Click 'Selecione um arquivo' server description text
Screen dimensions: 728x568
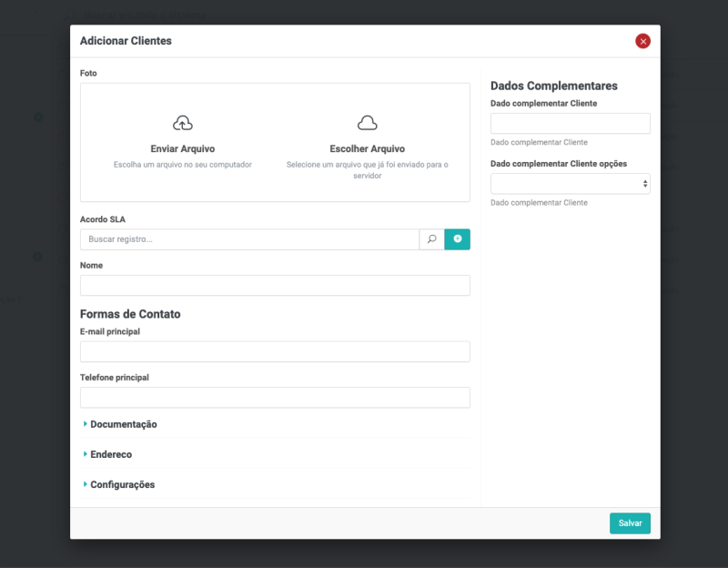[367, 165]
